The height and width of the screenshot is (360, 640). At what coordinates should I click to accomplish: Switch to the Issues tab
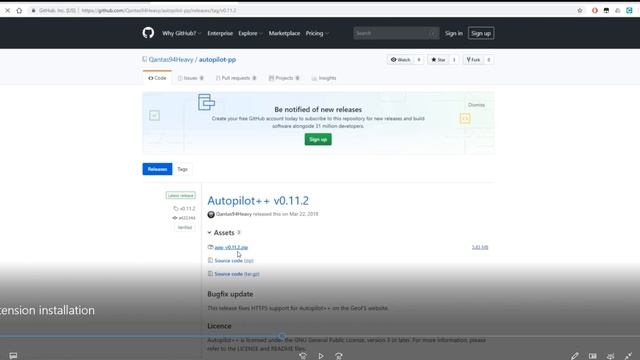tap(191, 78)
